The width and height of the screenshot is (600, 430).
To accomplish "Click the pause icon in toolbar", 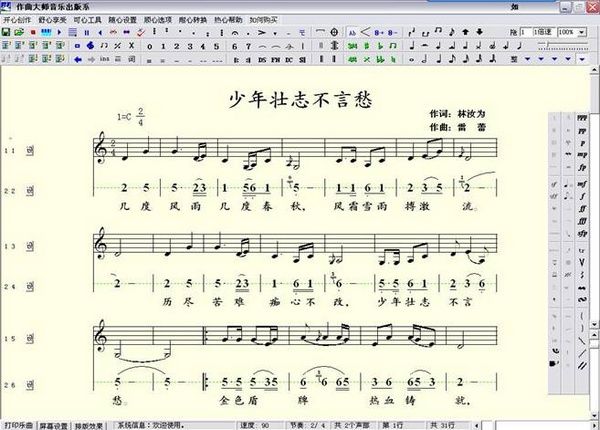I will coord(85,32).
